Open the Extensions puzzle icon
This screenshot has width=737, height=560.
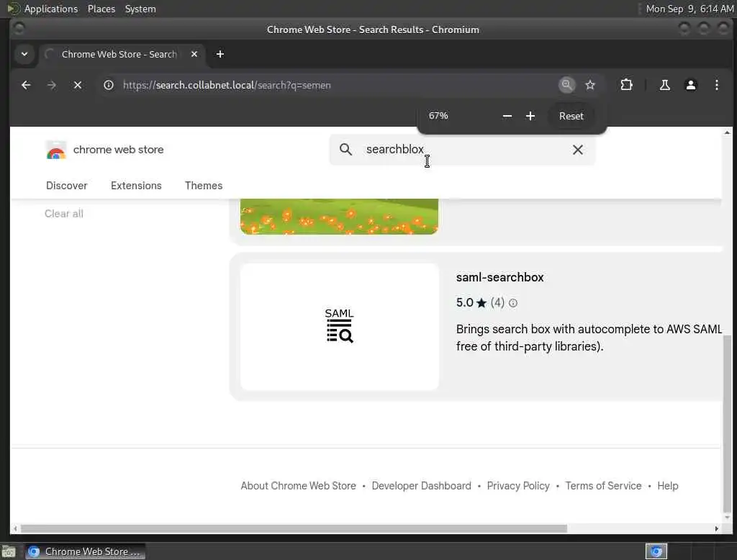point(626,85)
